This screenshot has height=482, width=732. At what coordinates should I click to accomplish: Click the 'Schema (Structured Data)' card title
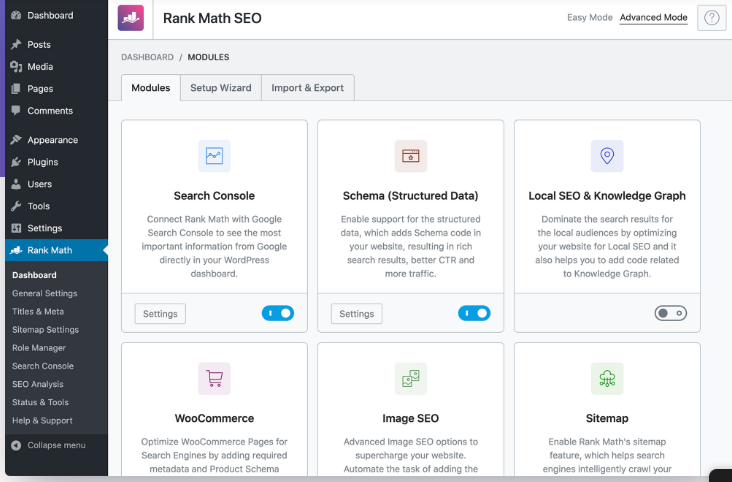coord(410,196)
